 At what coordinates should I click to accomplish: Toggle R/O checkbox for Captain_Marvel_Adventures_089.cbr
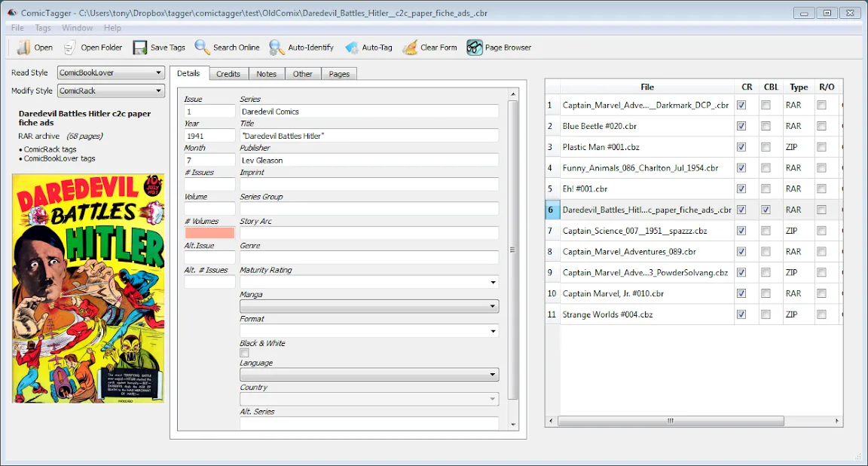tap(821, 252)
